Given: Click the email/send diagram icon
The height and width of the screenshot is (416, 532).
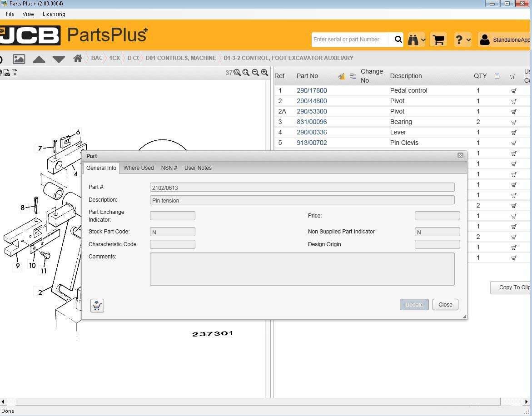Looking at the screenshot, I should tap(7, 73).
